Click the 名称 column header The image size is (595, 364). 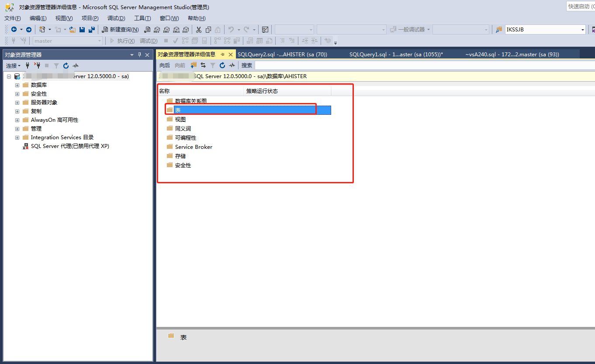(x=201, y=91)
